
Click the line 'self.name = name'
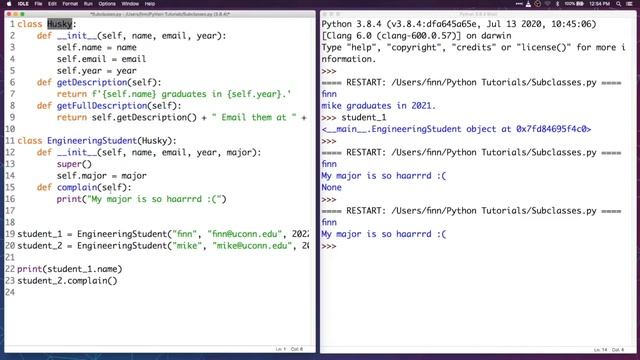97,47
